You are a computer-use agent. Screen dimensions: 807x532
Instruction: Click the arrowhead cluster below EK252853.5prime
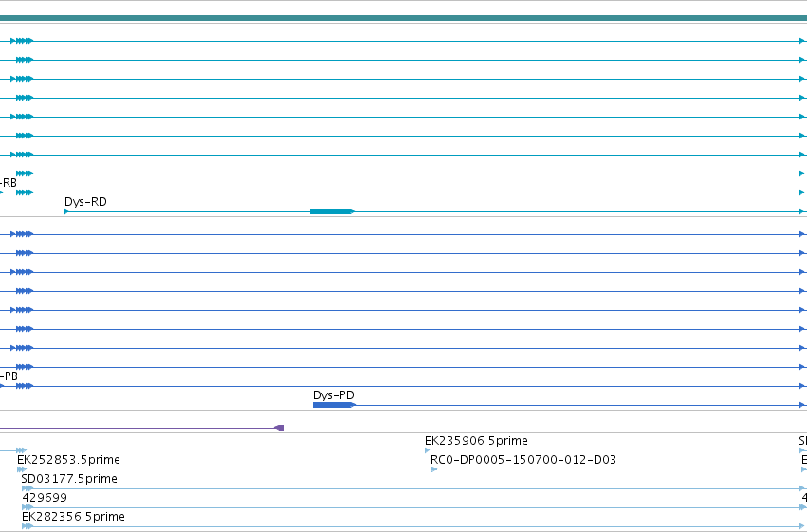click(x=22, y=469)
